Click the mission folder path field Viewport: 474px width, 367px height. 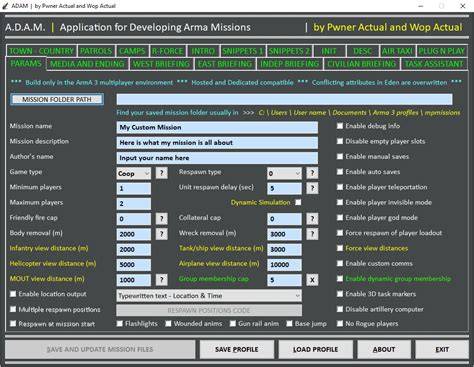[284, 99]
